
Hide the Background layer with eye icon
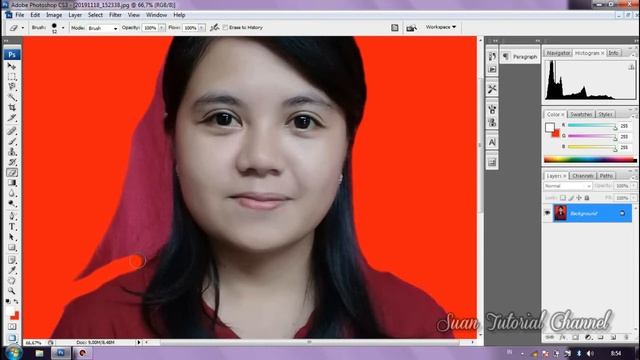547,213
